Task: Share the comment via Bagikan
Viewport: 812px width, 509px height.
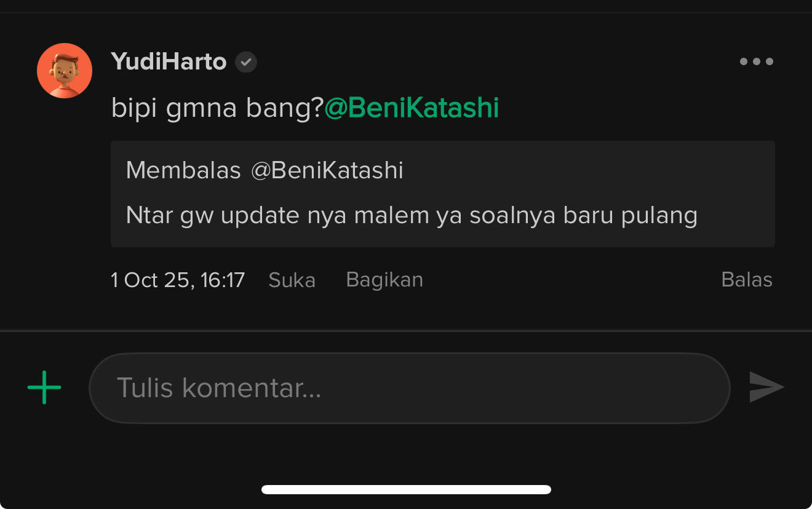Action: (x=384, y=280)
